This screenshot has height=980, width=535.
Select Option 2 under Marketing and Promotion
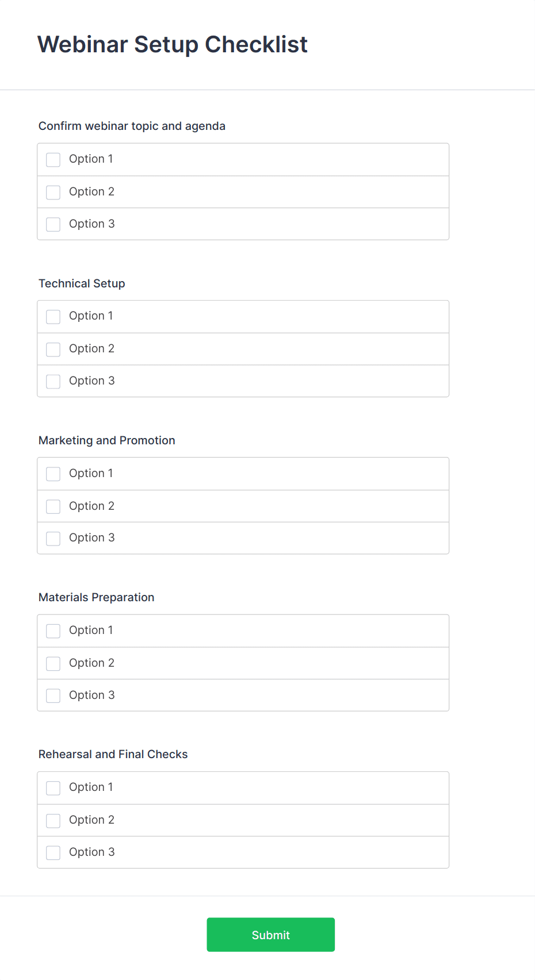coord(54,506)
